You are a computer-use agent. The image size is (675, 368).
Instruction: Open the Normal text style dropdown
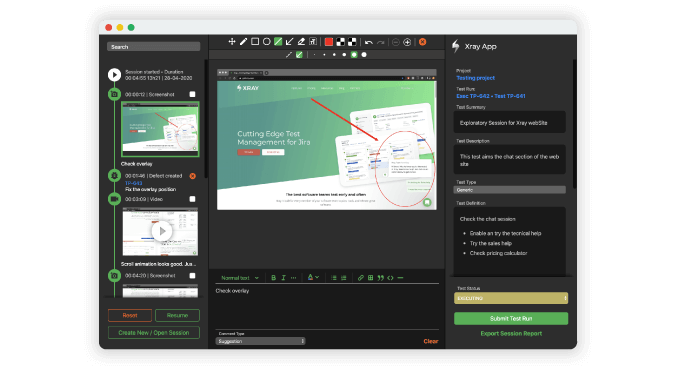(x=240, y=278)
